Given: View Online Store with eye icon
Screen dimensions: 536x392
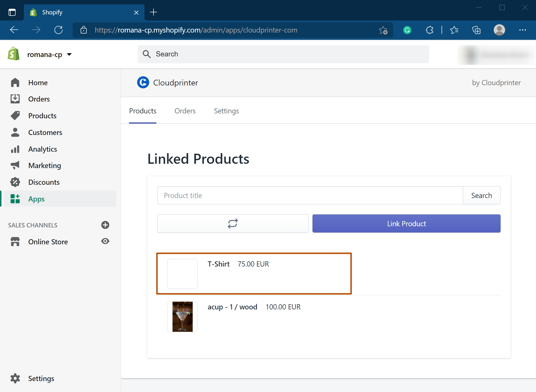Looking at the screenshot, I should (105, 241).
